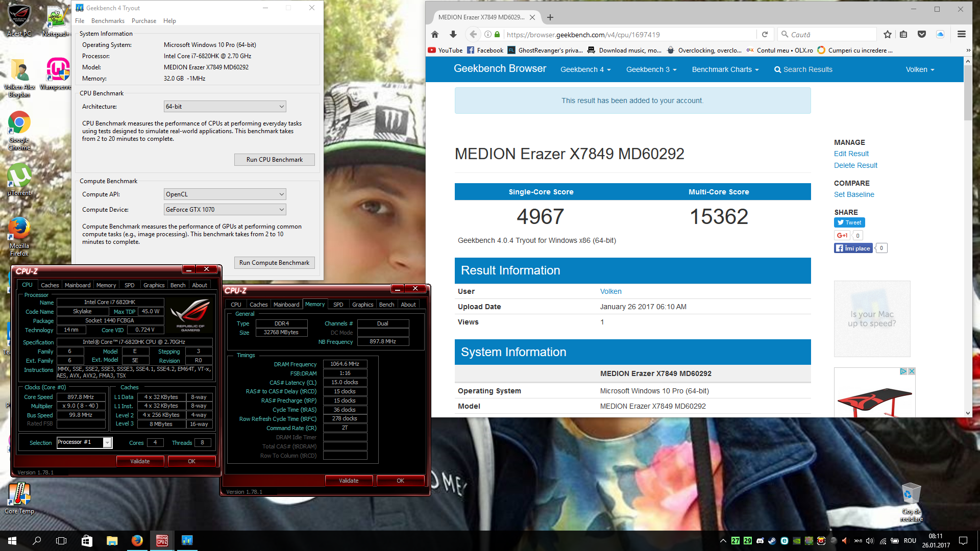Viewport: 980px width, 551px height.
Task: Click Edit Result link
Action: [851, 154]
